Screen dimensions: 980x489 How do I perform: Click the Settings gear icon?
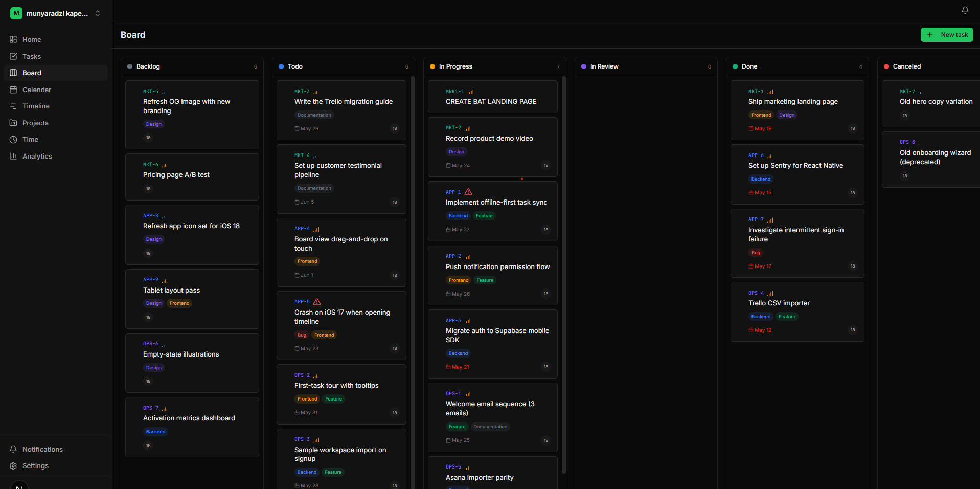point(13,465)
